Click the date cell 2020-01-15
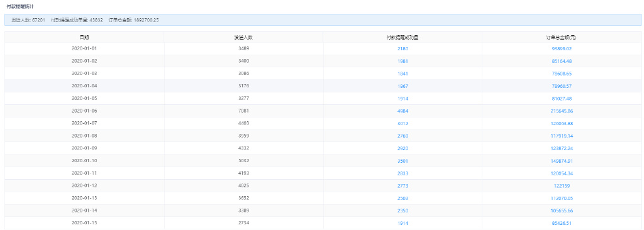Image resolution: width=644 pixels, height=230 pixels. click(84, 224)
